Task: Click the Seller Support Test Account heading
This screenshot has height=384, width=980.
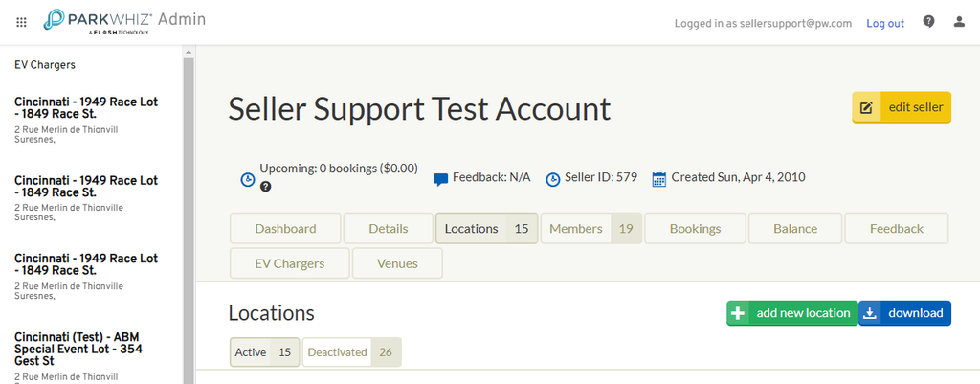Action: click(x=419, y=108)
